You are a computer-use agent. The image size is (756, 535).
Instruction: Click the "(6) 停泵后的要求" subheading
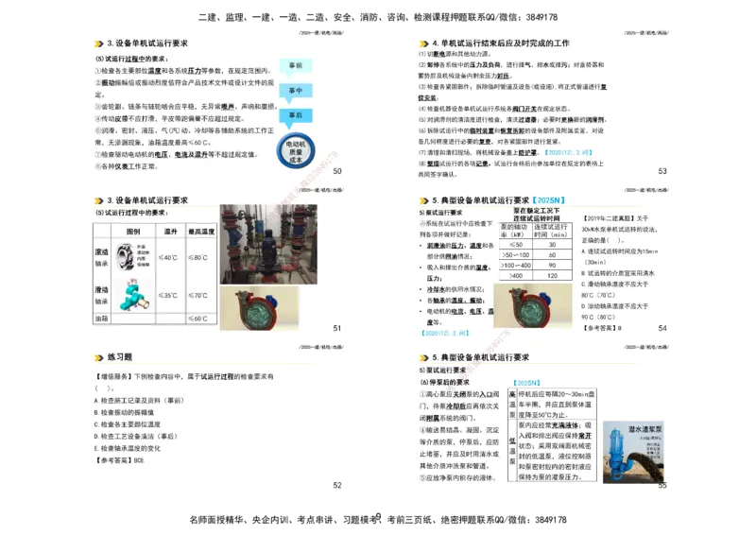click(444, 382)
